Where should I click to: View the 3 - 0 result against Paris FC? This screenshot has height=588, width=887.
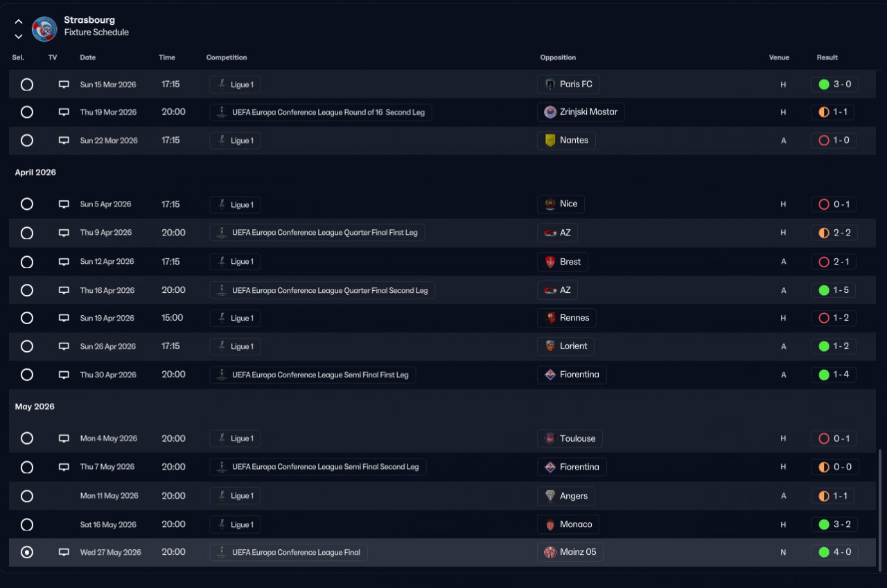835,84
